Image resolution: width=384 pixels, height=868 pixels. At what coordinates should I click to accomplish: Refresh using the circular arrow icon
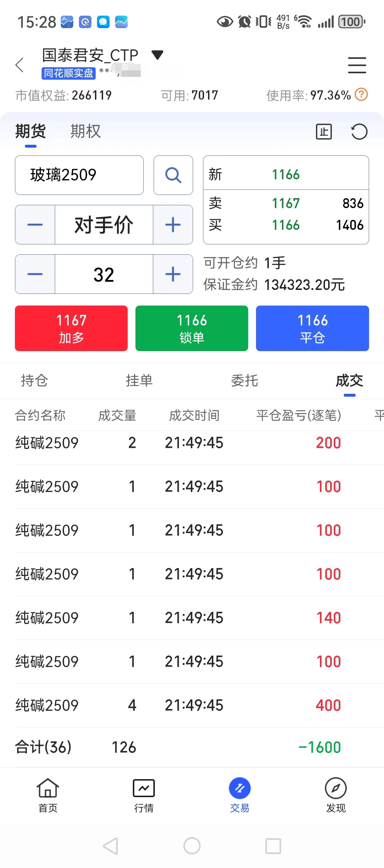[x=359, y=132]
